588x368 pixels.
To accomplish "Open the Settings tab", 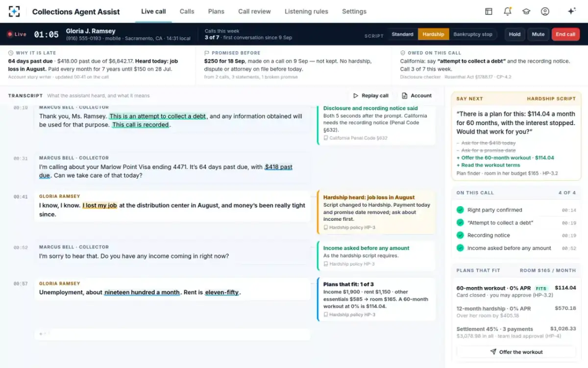I will 354,11.
